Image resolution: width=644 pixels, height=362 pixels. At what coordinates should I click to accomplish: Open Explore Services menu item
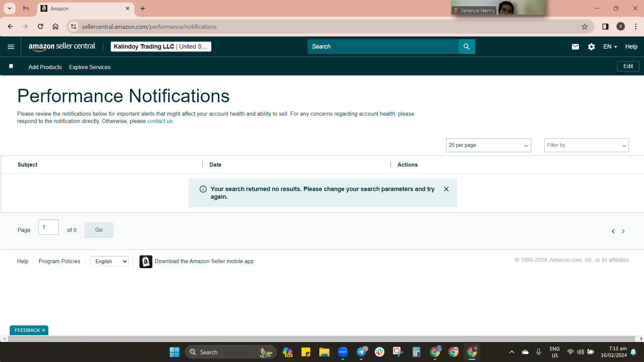click(x=90, y=67)
